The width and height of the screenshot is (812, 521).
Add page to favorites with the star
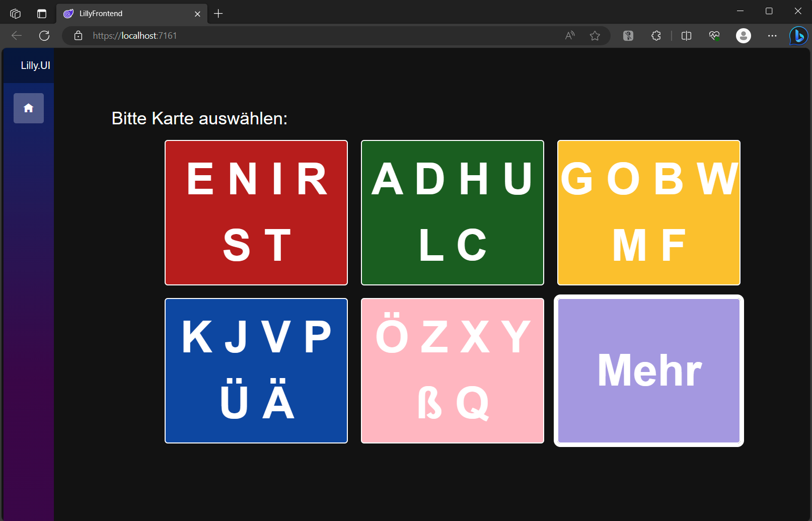pyautogui.click(x=595, y=36)
